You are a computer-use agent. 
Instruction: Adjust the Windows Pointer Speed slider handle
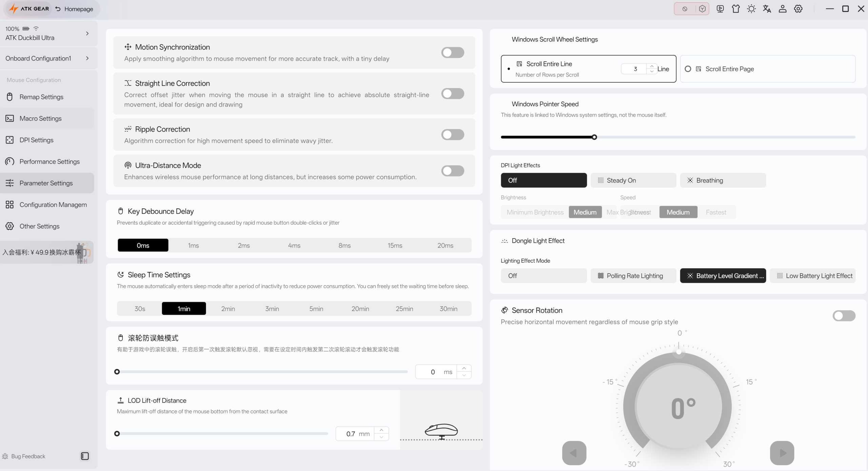coord(594,137)
